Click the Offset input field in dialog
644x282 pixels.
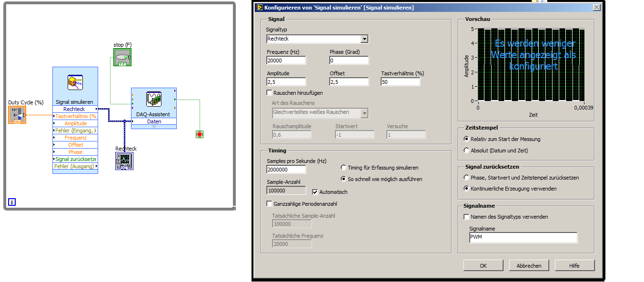[349, 82]
